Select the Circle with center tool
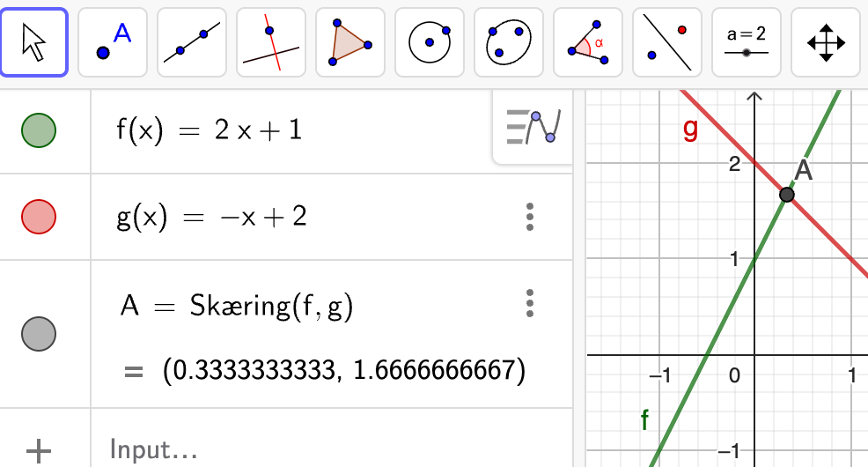868x467 pixels. point(430,42)
